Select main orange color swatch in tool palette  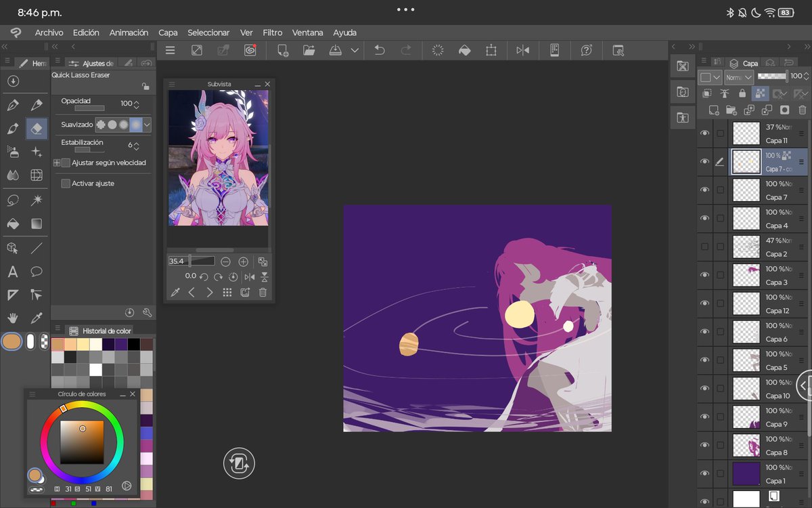[12, 341]
